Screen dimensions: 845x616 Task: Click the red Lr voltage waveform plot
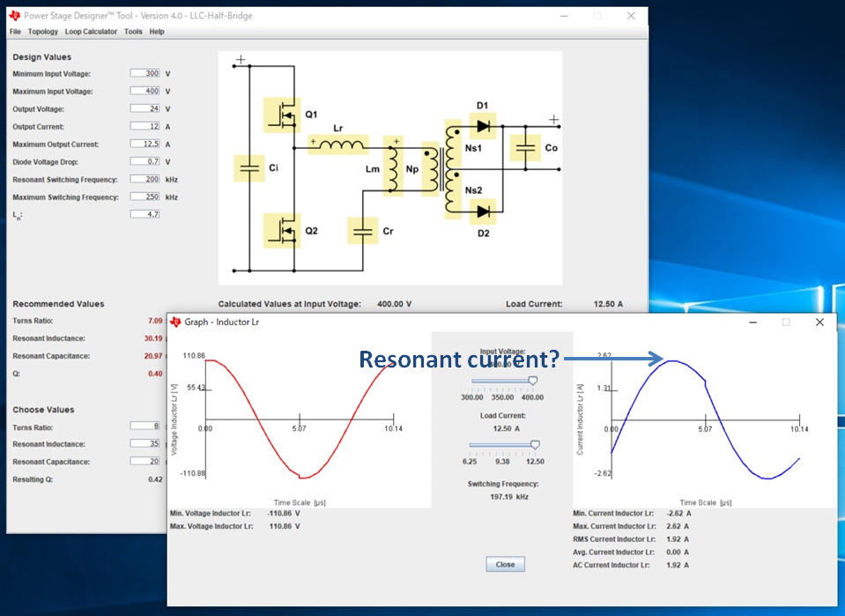point(300,419)
